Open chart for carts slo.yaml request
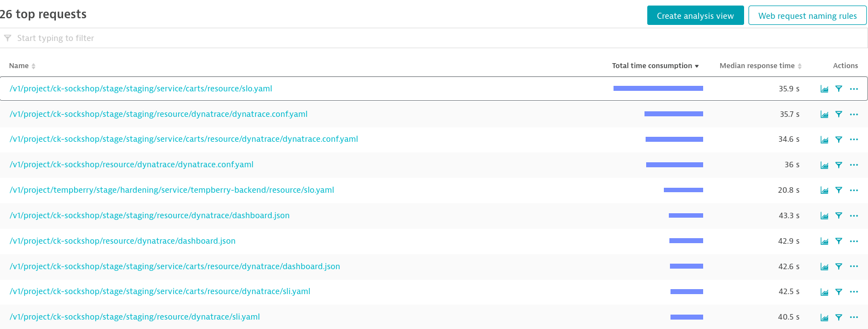Image resolution: width=868 pixels, height=329 pixels. [x=824, y=89]
